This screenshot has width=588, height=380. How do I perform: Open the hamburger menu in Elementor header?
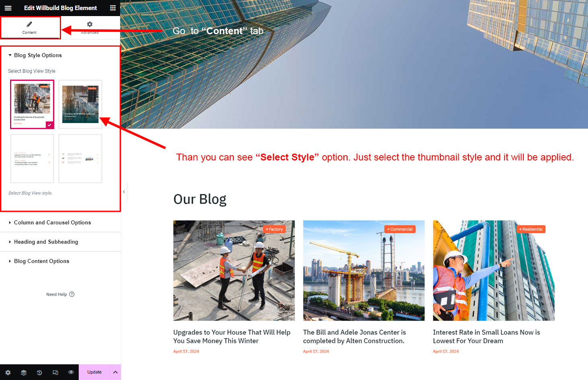(x=8, y=8)
